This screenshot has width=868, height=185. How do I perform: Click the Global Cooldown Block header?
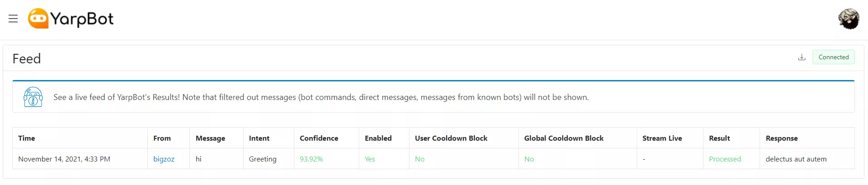coord(564,138)
